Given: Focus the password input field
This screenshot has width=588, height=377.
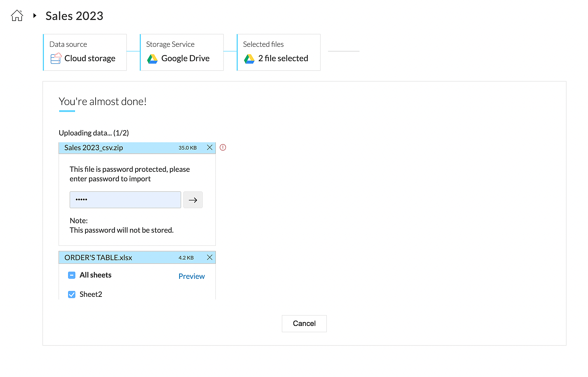Looking at the screenshot, I should (125, 200).
